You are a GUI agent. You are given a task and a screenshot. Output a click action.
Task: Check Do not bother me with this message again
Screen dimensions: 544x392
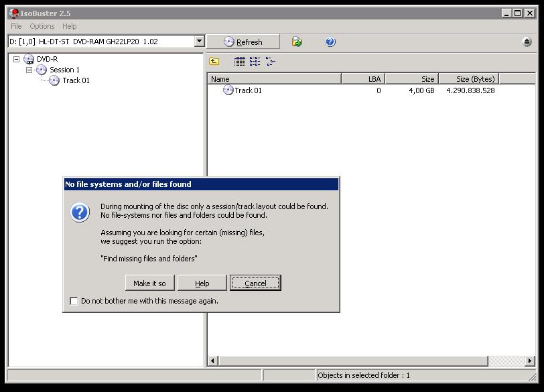(74, 301)
